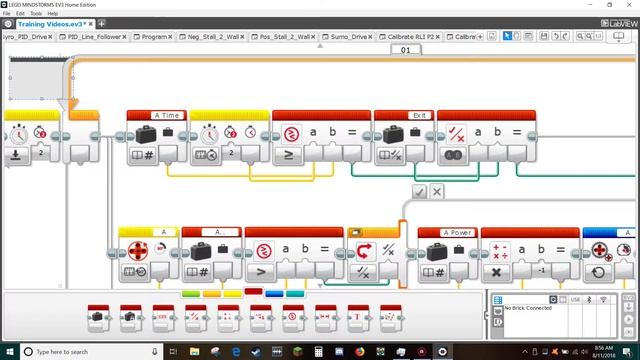
Task: Save the project with disk icon
Action: 544,36
